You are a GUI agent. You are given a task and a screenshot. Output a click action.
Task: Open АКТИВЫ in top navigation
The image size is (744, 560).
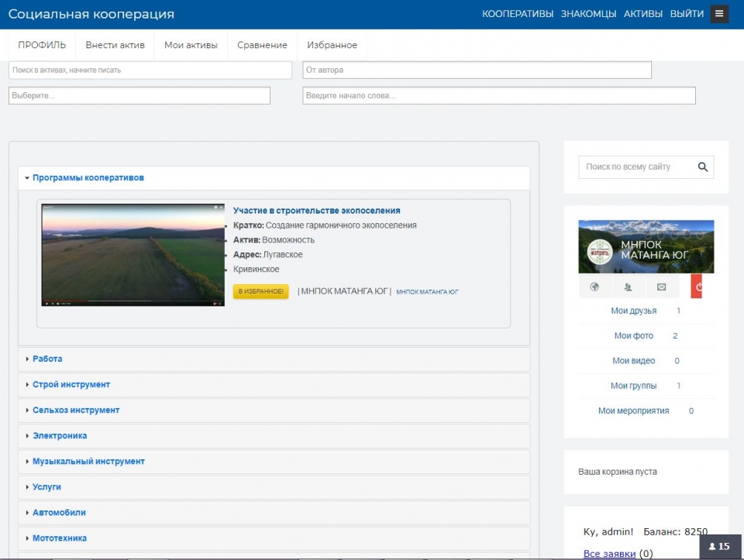(x=643, y=14)
